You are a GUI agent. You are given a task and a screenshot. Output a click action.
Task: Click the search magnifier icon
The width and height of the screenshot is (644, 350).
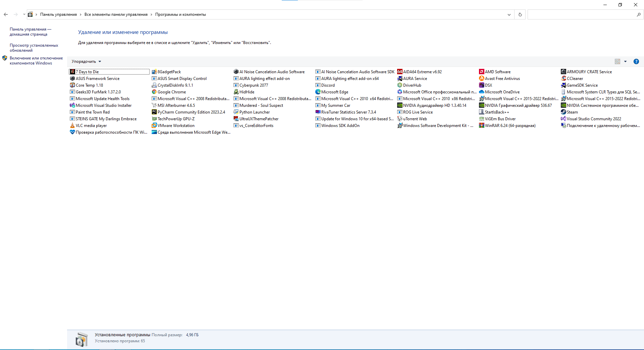[x=639, y=14]
